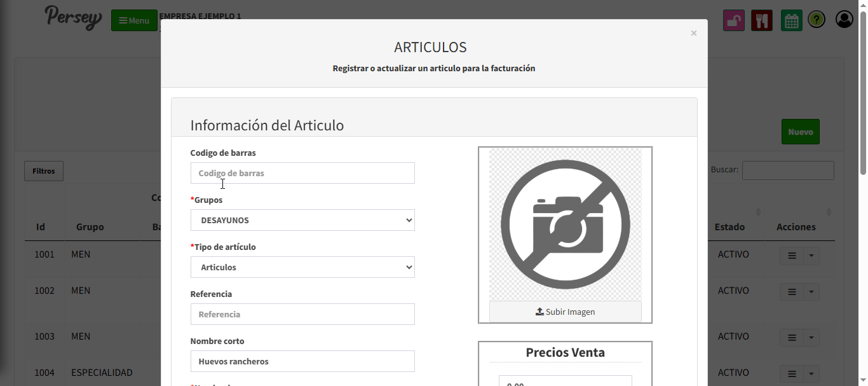Close the Articulos dialog with X
This screenshot has height=386, width=868.
pos(694,33)
